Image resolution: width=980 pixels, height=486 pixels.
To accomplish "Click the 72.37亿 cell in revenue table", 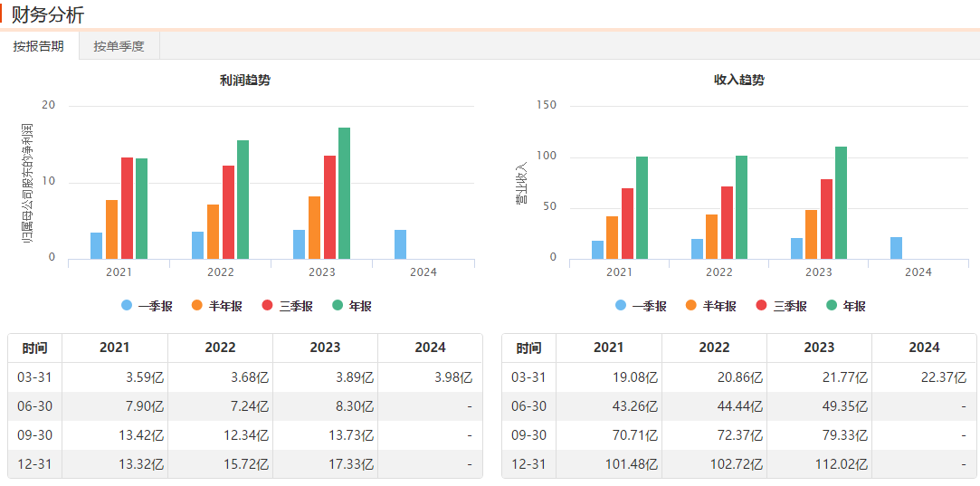I will click(714, 435).
